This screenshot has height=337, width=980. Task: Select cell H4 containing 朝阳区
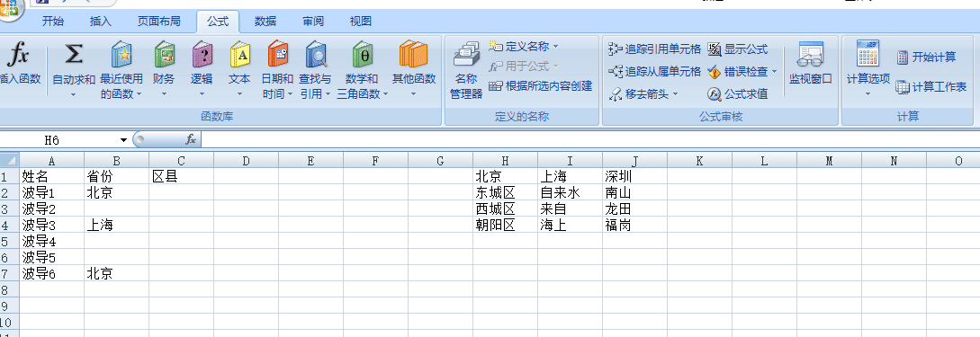click(x=505, y=225)
